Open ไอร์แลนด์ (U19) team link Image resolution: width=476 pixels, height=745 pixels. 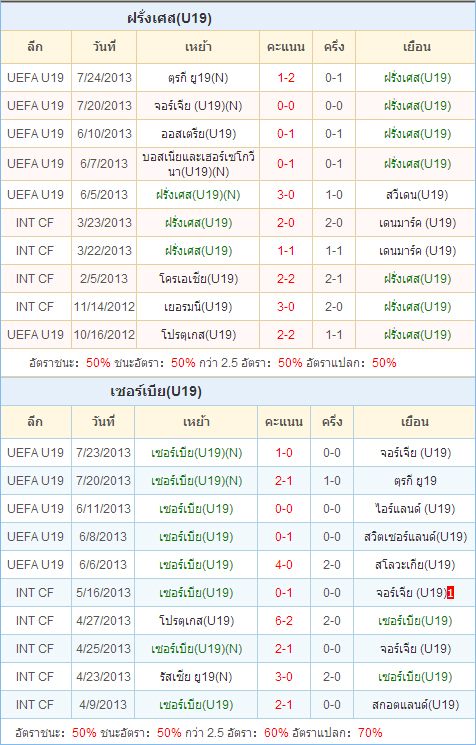tap(415, 509)
